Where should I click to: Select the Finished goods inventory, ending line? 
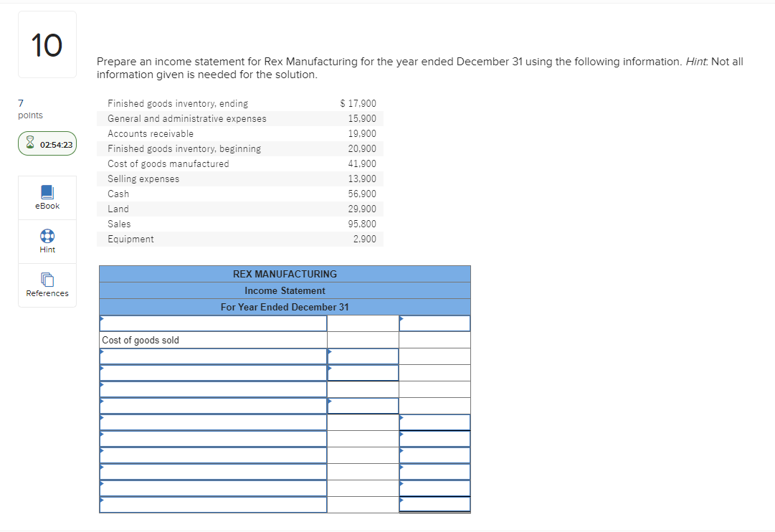(x=178, y=103)
